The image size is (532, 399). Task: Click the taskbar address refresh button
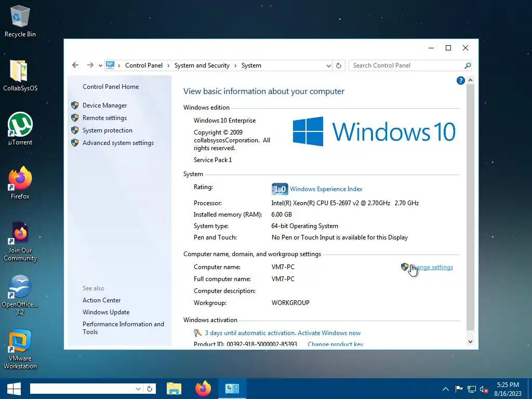[x=150, y=389]
